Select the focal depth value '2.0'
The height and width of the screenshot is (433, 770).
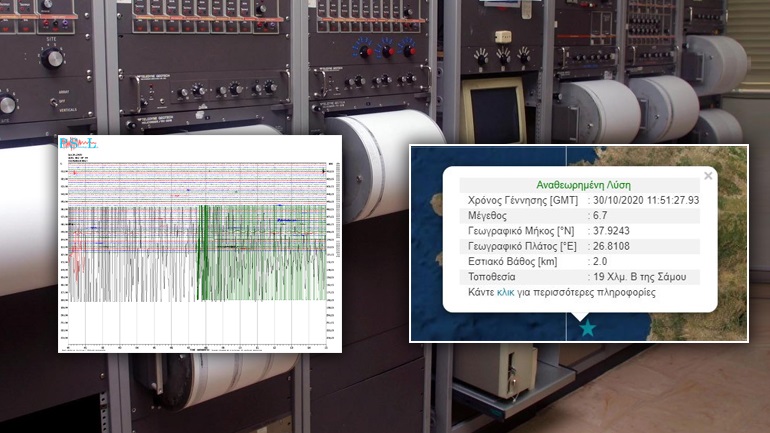click(600, 262)
